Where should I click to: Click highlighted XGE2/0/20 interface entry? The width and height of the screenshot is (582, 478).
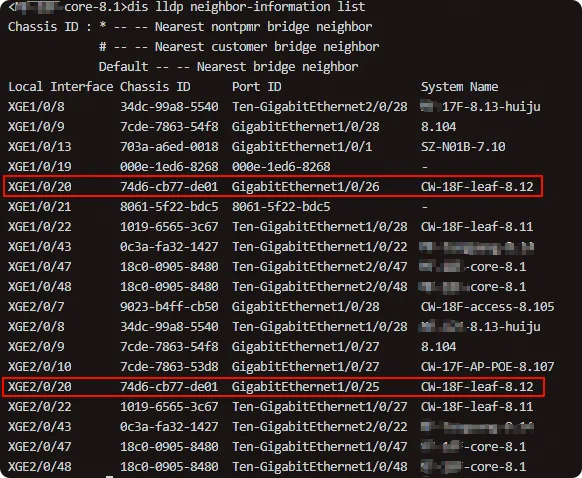(x=40, y=387)
